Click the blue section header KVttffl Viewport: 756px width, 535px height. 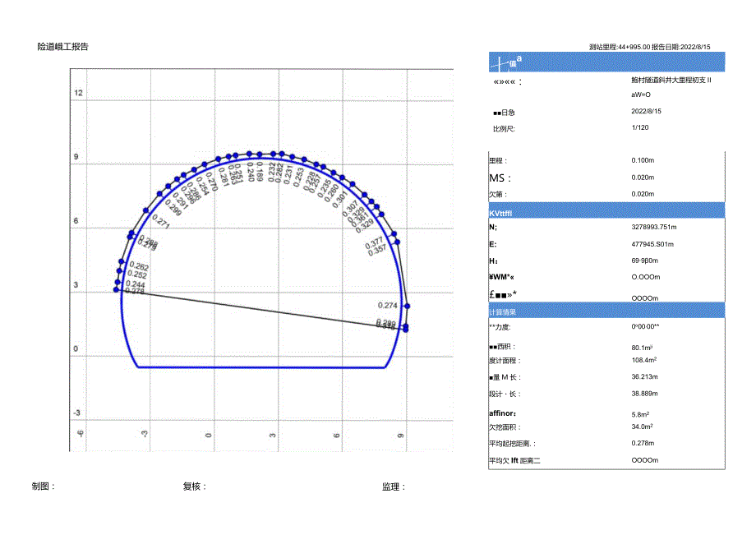(606, 210)
